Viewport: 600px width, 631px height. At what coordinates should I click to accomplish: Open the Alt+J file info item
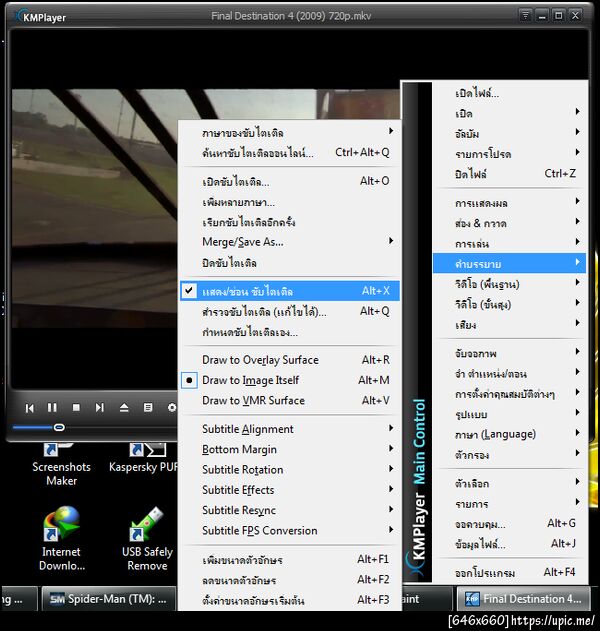(x=509, y=544)
